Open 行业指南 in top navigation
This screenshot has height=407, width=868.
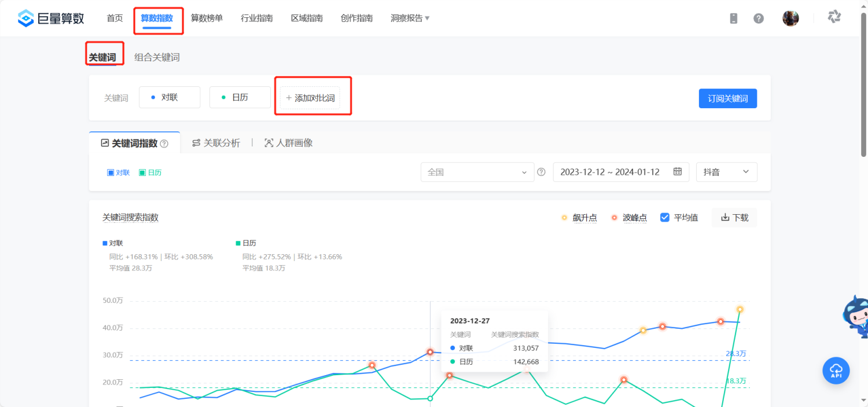coord(257,18)
